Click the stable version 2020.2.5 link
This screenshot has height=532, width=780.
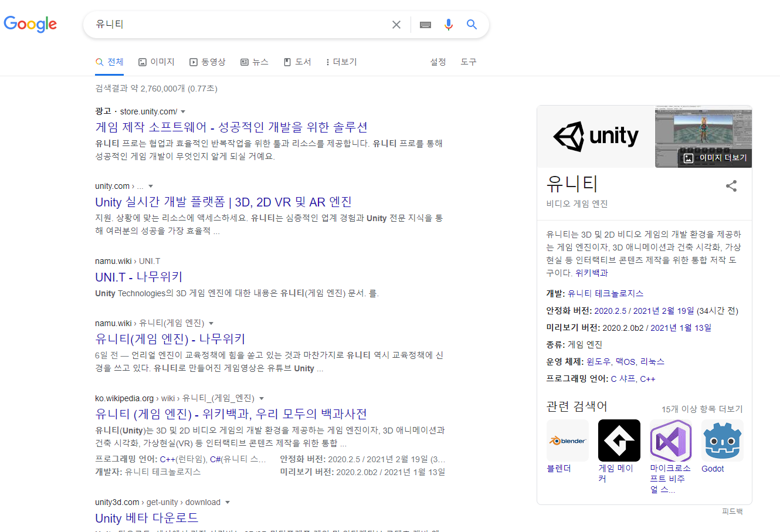point(610,311)
